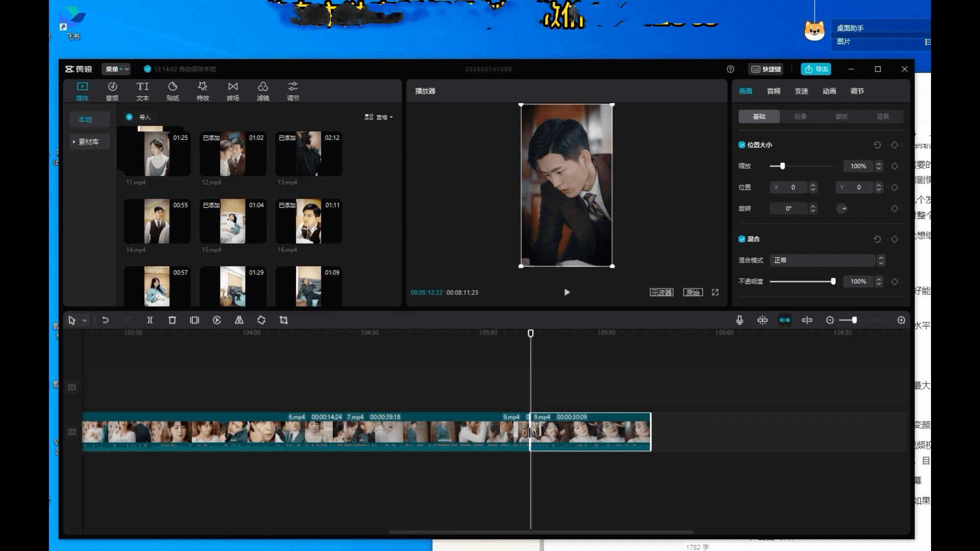Image resolution: width=980 pixels, height=551 pixels.
Task: Click the undo arrow in timeline toolbar
Action: pyautogui.click(x=105, y=320)
